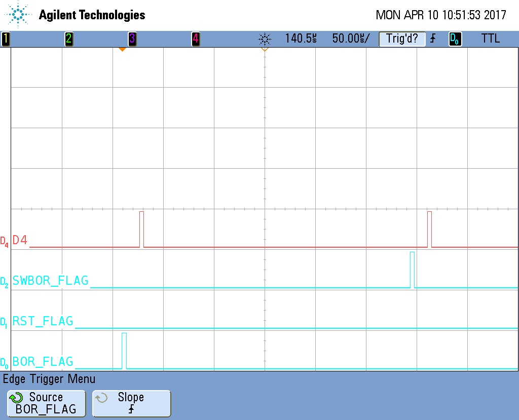Screen dimensions: 519x420
Task: Select the channel 1 indicator
Action: pos(5,39)
